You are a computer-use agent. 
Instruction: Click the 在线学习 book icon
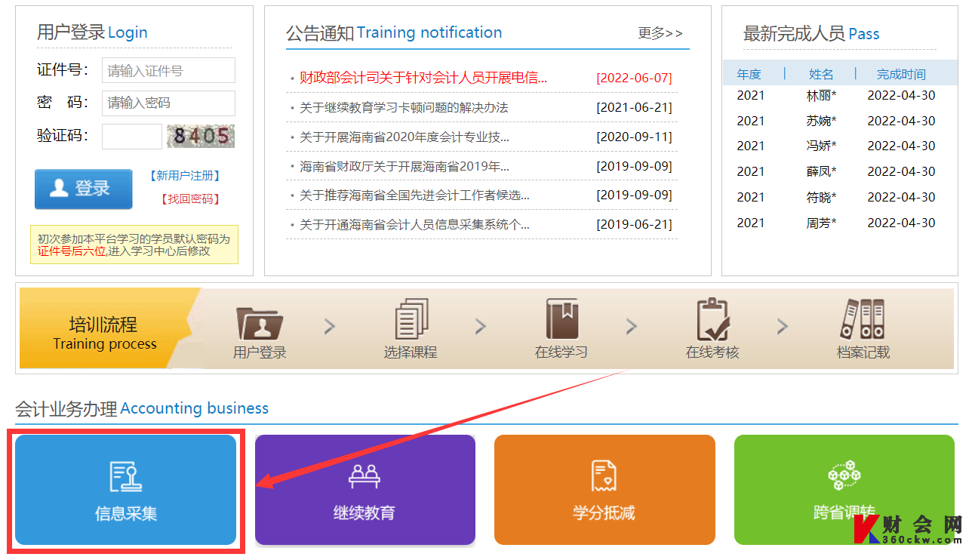[561, 319]
